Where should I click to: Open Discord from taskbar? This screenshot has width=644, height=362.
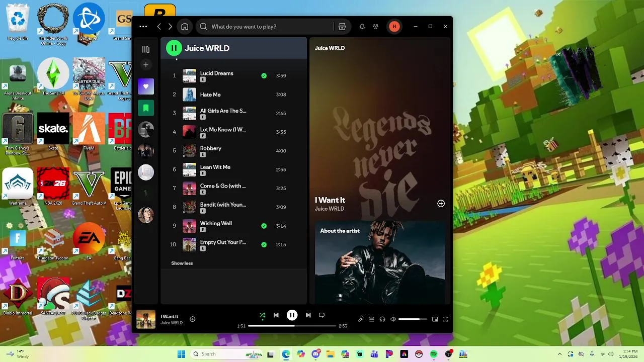click(316, 354)
